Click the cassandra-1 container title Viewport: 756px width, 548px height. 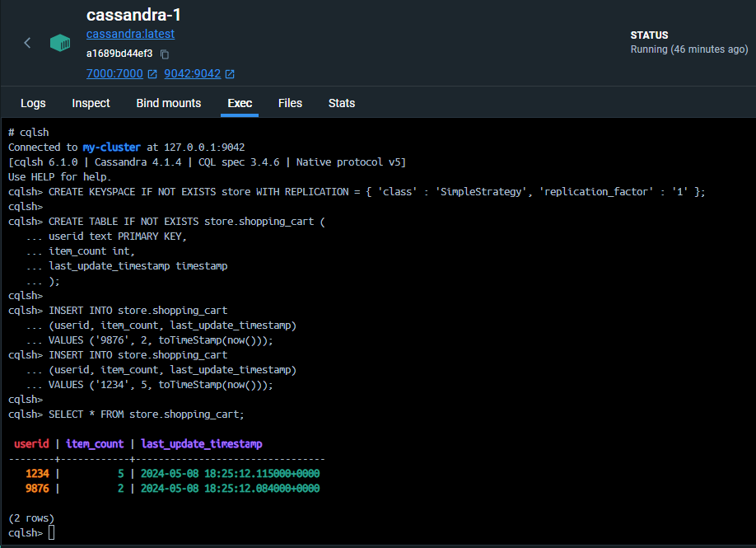point(133,15)
